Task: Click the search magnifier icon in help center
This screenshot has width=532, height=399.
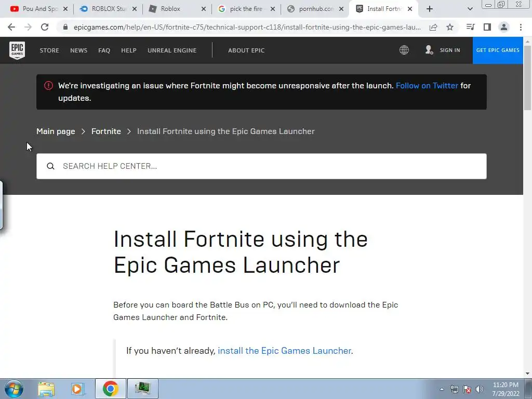Action: coord(50,166)
